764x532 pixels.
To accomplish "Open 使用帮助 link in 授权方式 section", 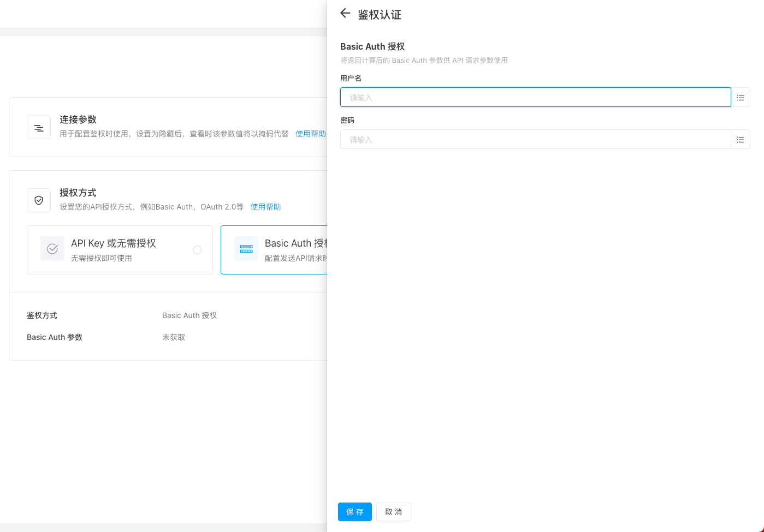I will 265,207.
